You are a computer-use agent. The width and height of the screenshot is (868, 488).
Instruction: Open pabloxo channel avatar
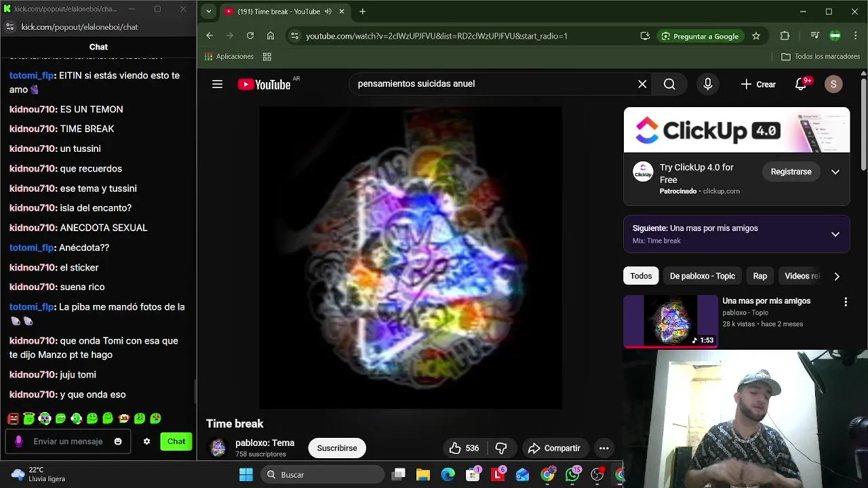pos(218,448)
